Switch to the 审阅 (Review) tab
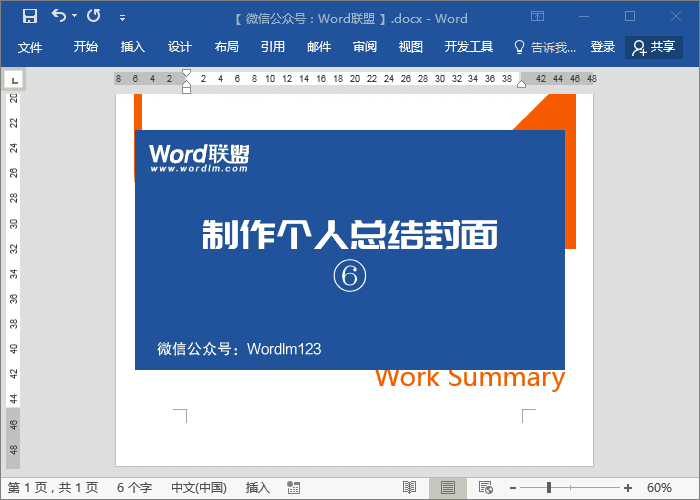 tap(365, 46)
